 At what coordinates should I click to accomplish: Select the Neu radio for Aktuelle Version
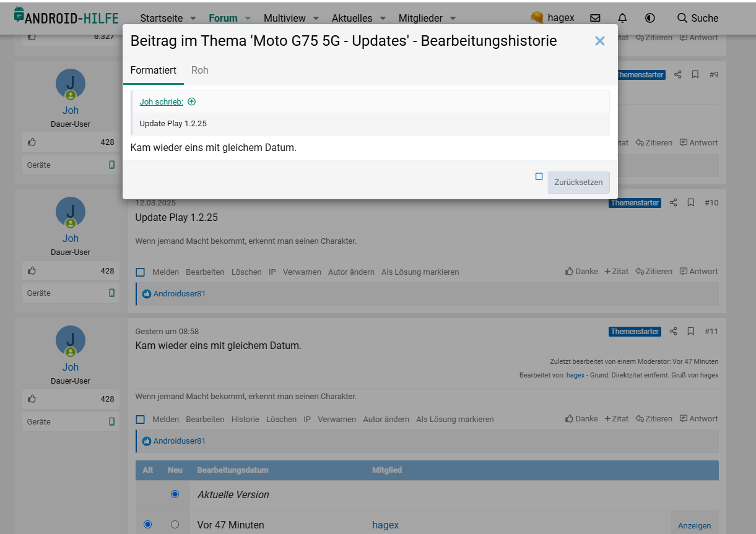pyautogui.click(x=175, y=494)
